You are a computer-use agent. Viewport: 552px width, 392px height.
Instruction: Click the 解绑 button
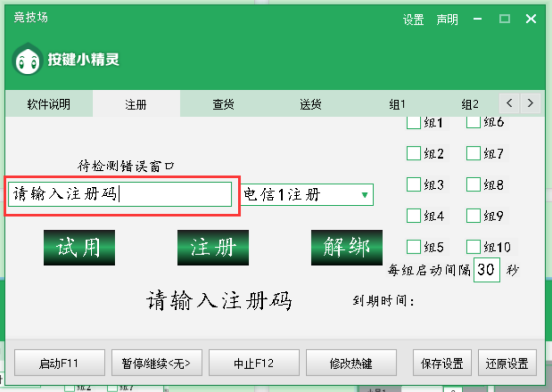point(347,248)
